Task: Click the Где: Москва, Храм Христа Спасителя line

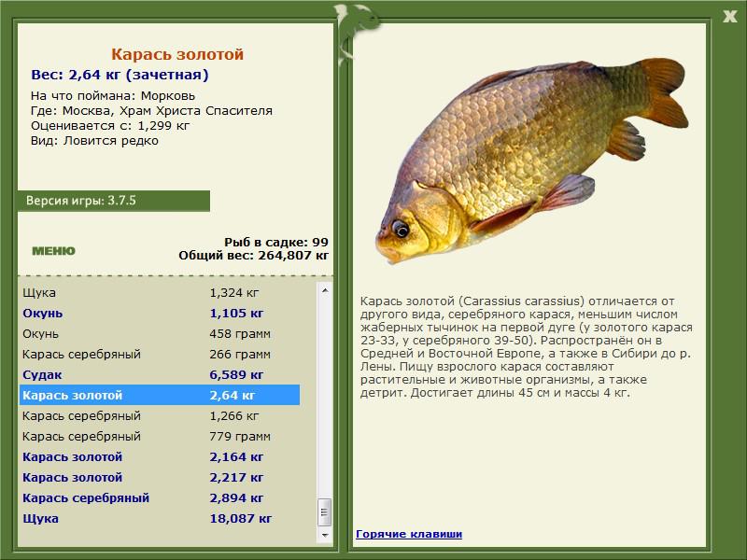Action: pos(151,110)
